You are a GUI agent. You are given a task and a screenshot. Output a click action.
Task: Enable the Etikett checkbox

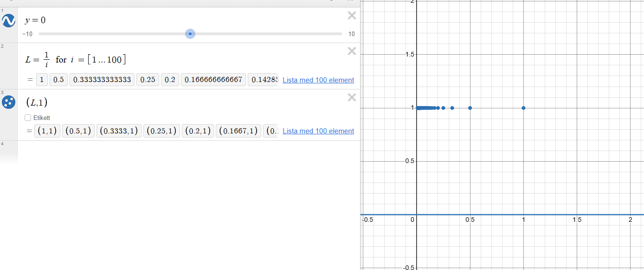28,118
